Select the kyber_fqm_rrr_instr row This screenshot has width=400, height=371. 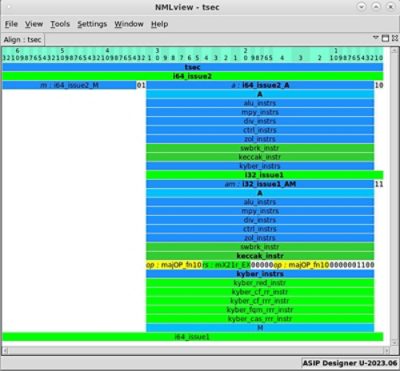(x=260, y=310)
